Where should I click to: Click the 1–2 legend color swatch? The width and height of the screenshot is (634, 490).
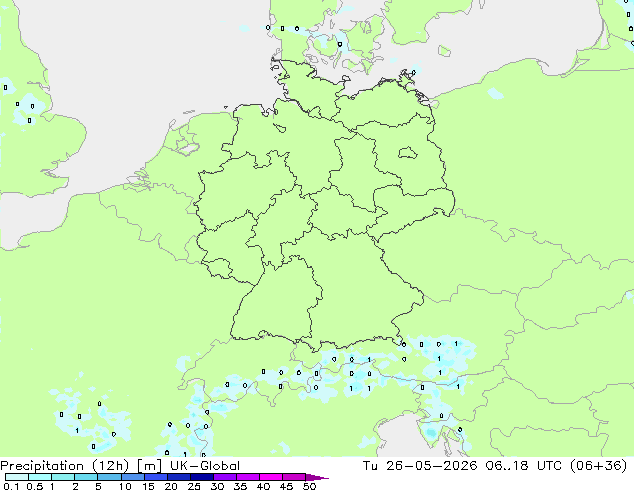point(63,477)
